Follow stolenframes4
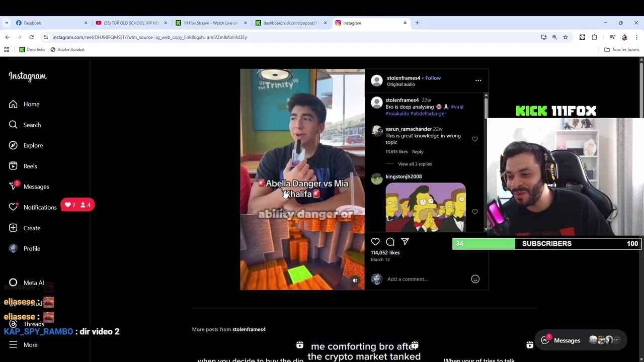644x362 pixels. (433, 78)
